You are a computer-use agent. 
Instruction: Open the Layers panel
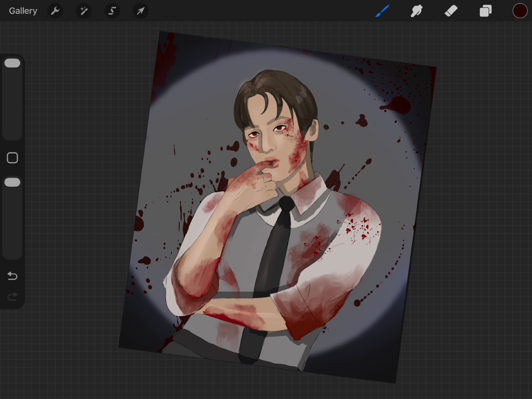pyautogui.click(x=485, y=11)
